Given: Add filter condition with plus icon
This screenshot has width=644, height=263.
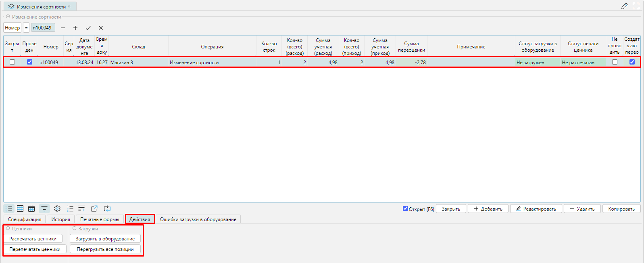Looking at the screenshot, I should [x=75, y=28].
